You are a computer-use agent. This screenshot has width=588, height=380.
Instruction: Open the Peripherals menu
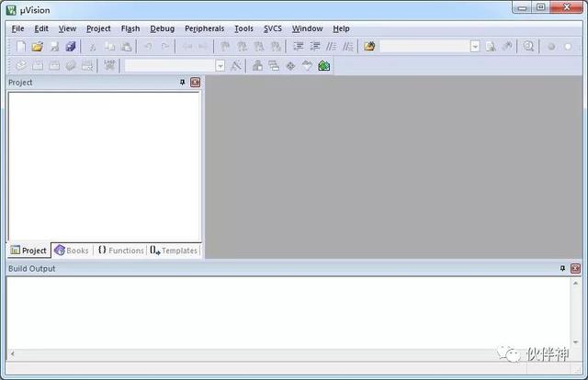204,28
